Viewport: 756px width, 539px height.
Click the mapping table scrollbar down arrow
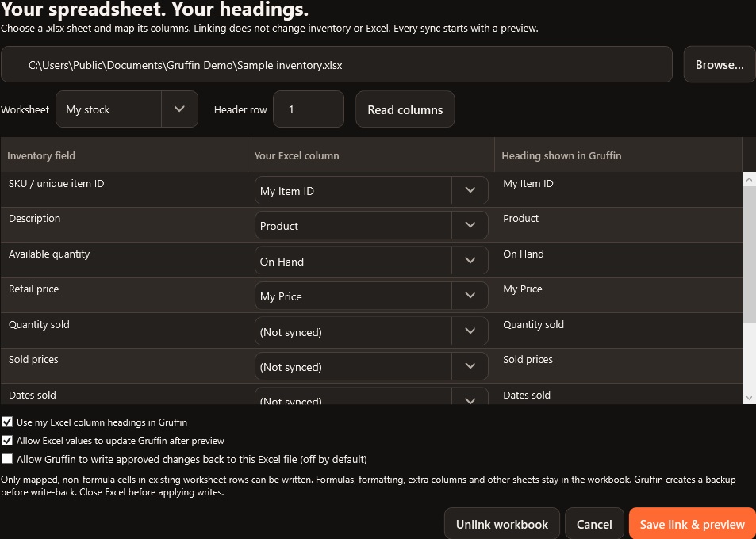(749, 397)
